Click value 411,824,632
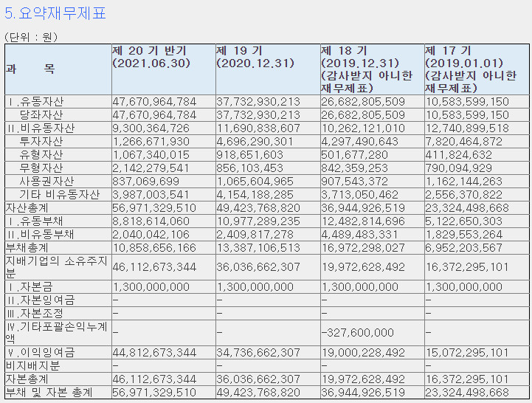Screen dimensions: 532x403 coord(459,155)
